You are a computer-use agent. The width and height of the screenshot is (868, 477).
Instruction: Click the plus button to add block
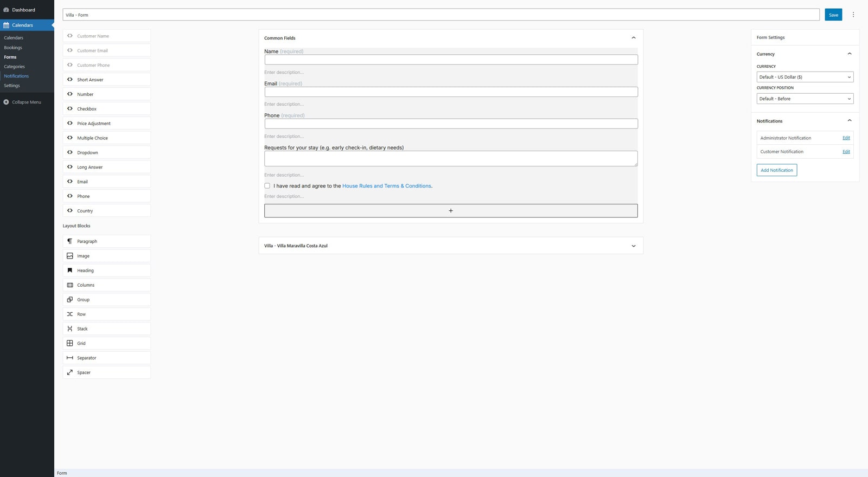[x=451, y=211]
